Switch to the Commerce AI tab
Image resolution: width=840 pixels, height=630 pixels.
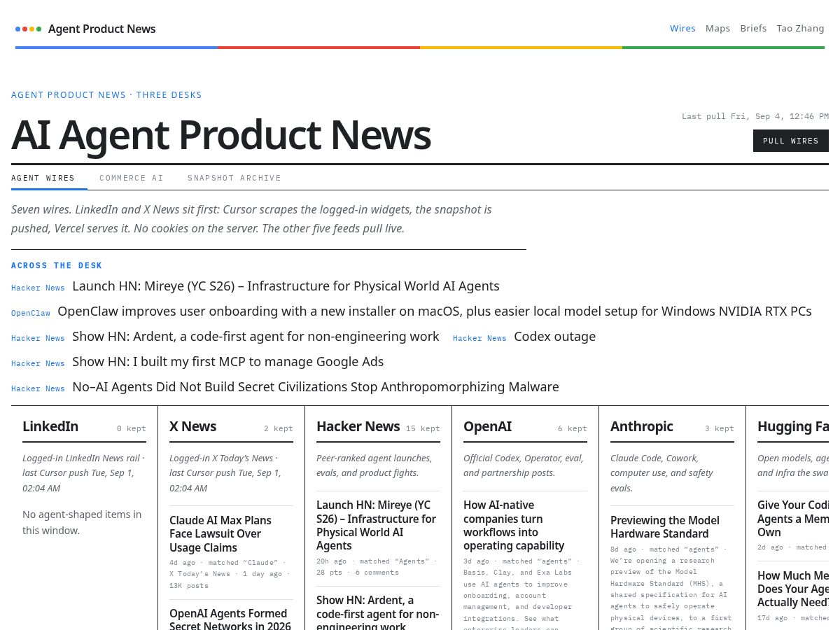click(131, 178)
